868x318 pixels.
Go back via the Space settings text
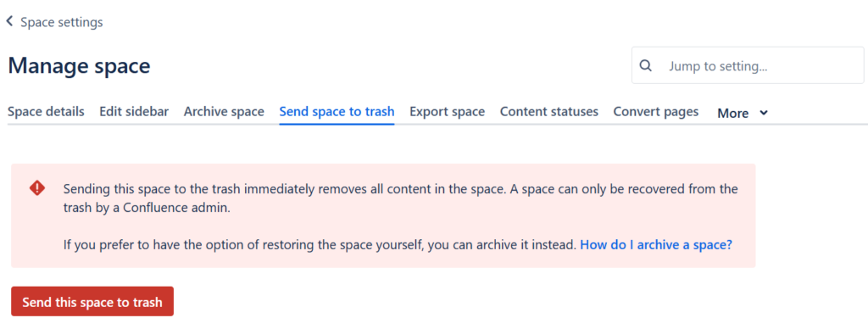pyautogui.click(x=61, y=22)
